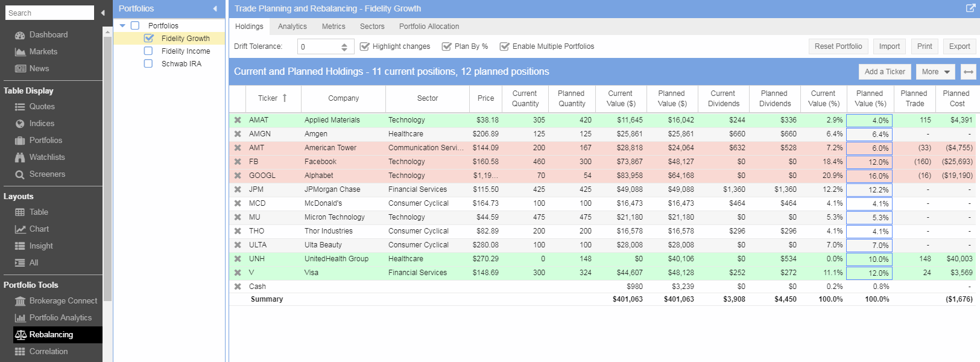The width and height of the screenshot is (980, 362).
Task: Adjust Drift Tolerance stepper arrows
Action: point(344,46)
